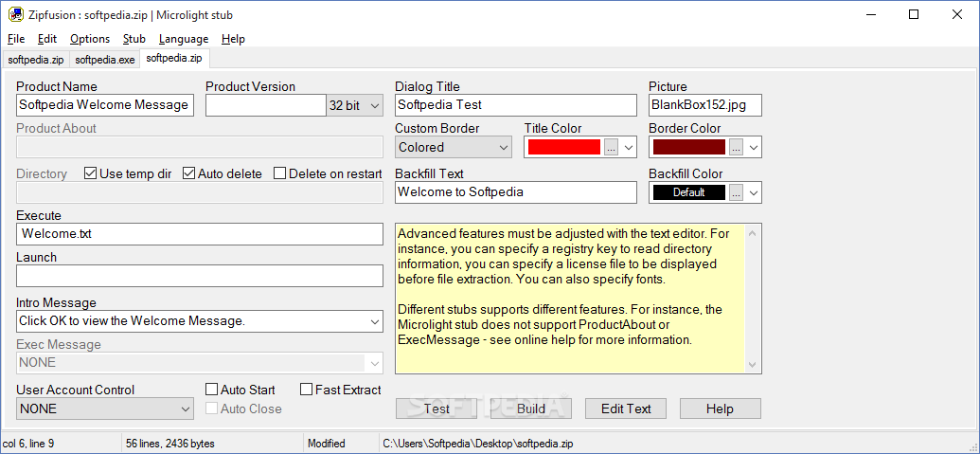Open the File menu
This screenshot has height=454, width=980.
[16, 39]
